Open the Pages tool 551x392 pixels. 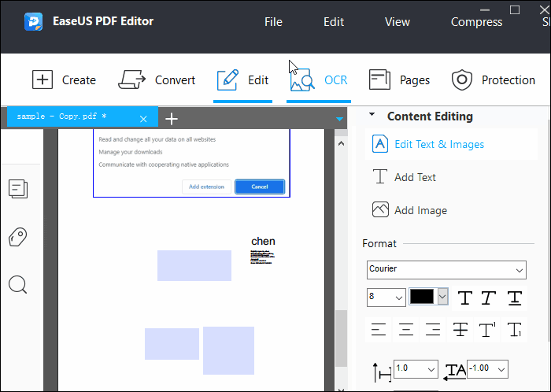(399, 80)
